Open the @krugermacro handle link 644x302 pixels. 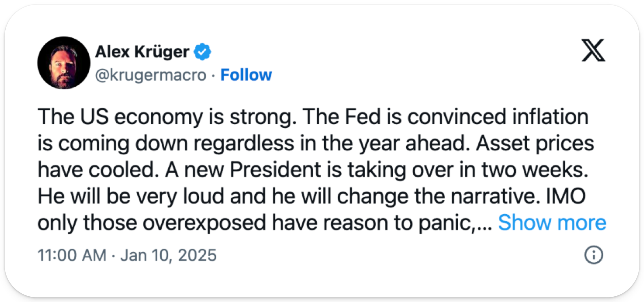coord(150,75)
